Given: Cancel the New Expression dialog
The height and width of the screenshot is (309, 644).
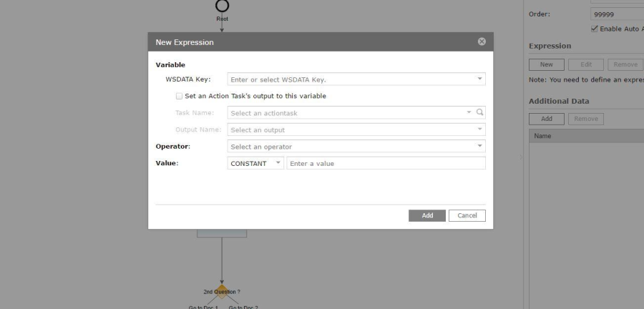Looking at the screenshot, I should (x=467, y=215).
